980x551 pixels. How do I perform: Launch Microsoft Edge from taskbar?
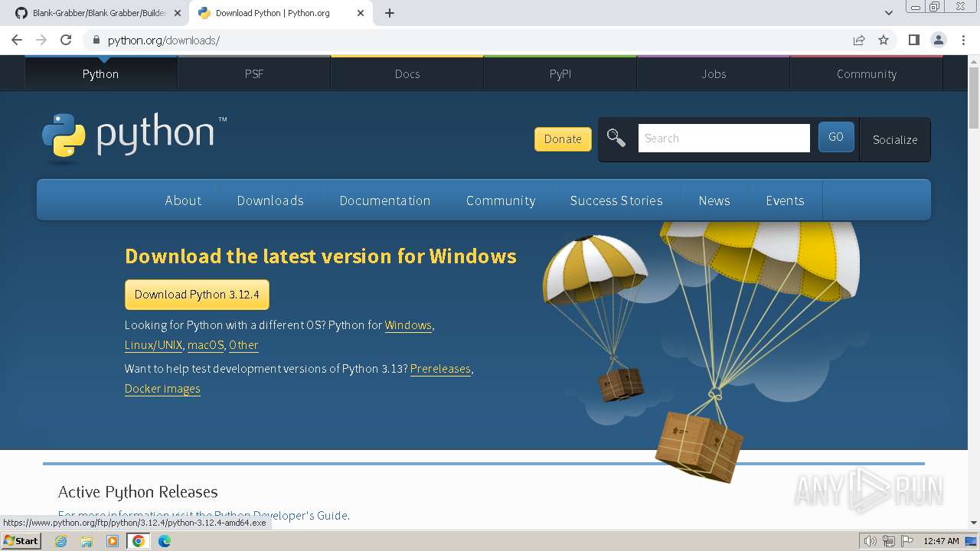click(165, 541)
